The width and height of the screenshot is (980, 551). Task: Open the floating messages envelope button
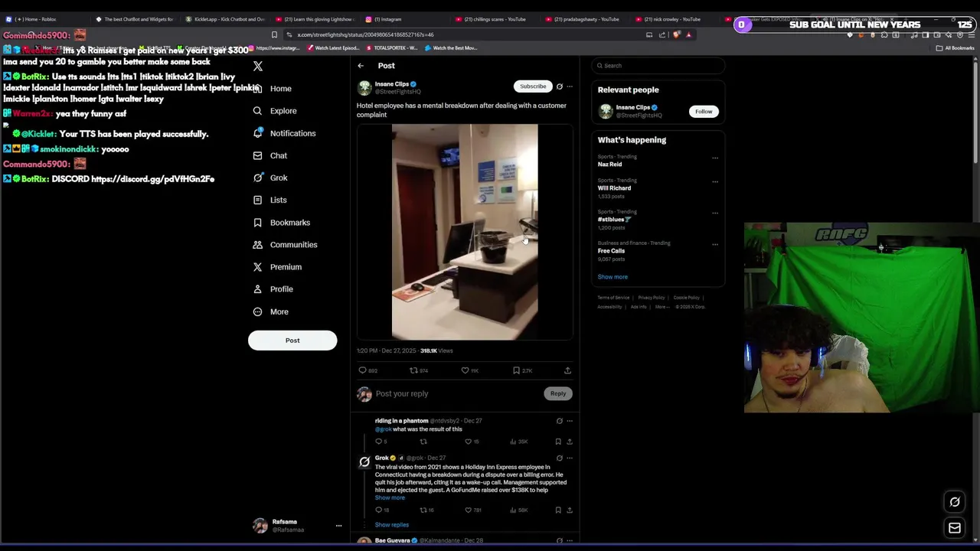[x=955, y=528]
